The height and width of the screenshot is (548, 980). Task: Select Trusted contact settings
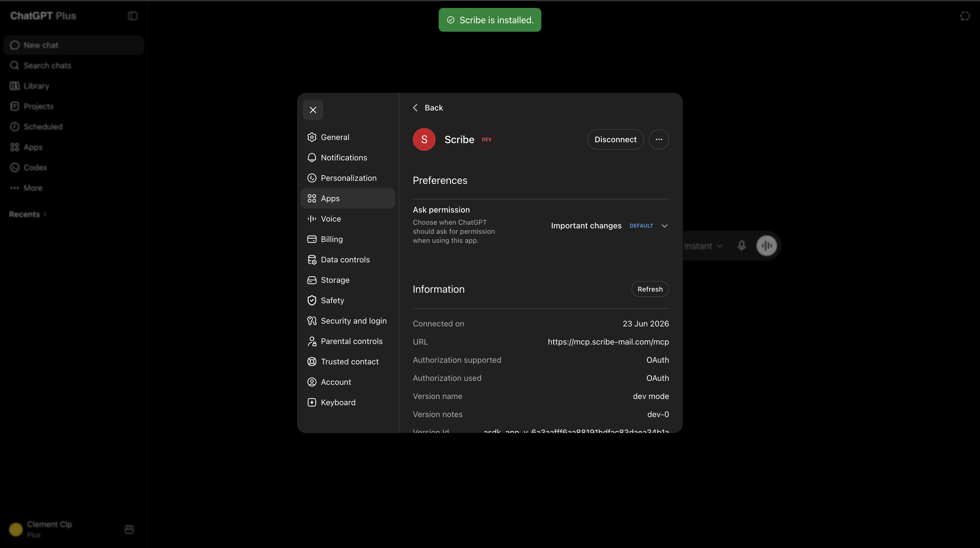[x=348, y=361]
